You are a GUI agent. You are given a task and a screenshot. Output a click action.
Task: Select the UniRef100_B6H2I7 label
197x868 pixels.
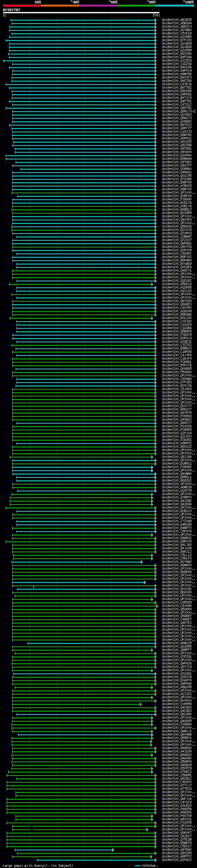(177, 423)
